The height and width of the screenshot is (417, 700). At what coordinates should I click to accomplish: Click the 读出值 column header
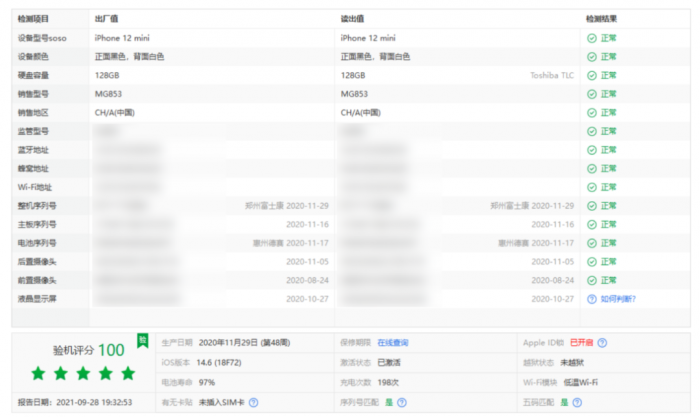click(x=352, y=19)
